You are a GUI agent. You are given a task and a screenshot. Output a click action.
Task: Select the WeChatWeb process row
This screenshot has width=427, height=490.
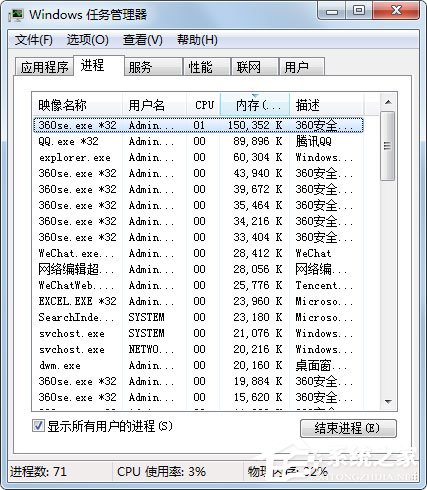coord(198,285)
